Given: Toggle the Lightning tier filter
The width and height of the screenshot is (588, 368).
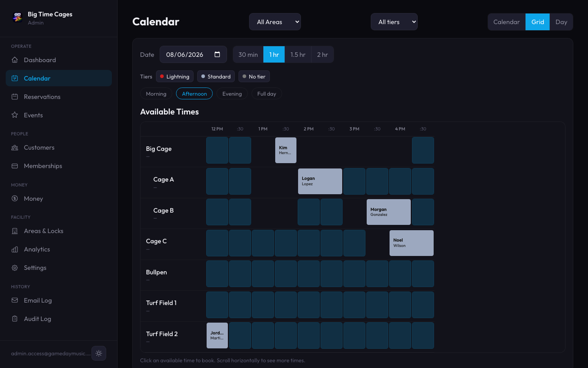Looking at the screenshot, I should pos(175,76).
